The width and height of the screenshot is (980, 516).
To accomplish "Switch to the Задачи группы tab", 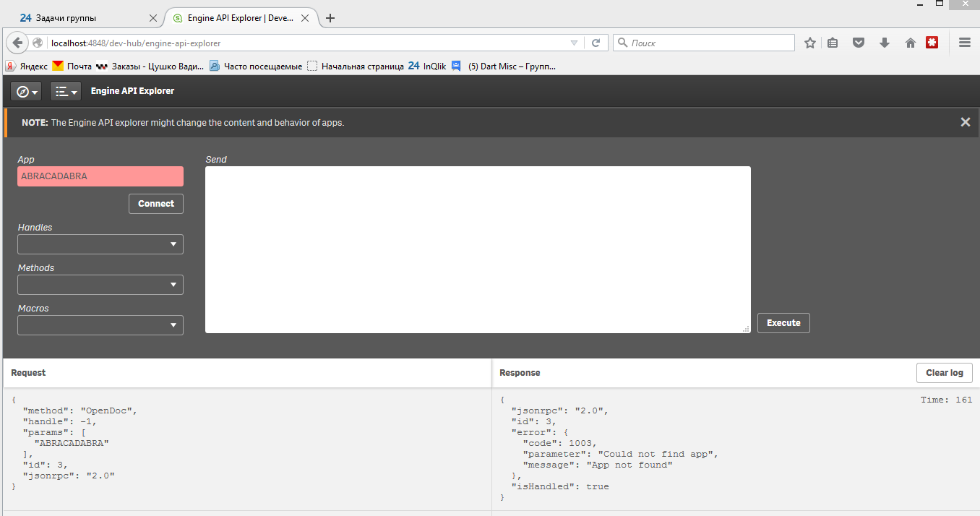I will pyautogui.click(x=79, y=17).
